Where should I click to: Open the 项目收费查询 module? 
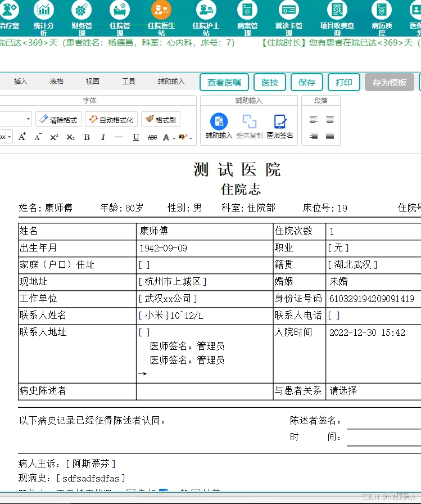point(337,10)
